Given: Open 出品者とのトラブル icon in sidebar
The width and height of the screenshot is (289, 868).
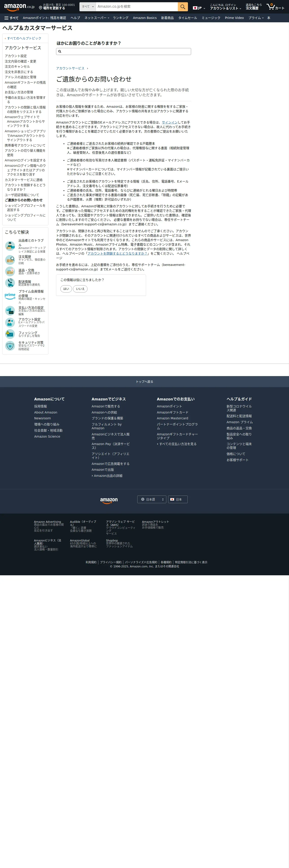Looking at the screenshot, I should [x=10, y=246].
